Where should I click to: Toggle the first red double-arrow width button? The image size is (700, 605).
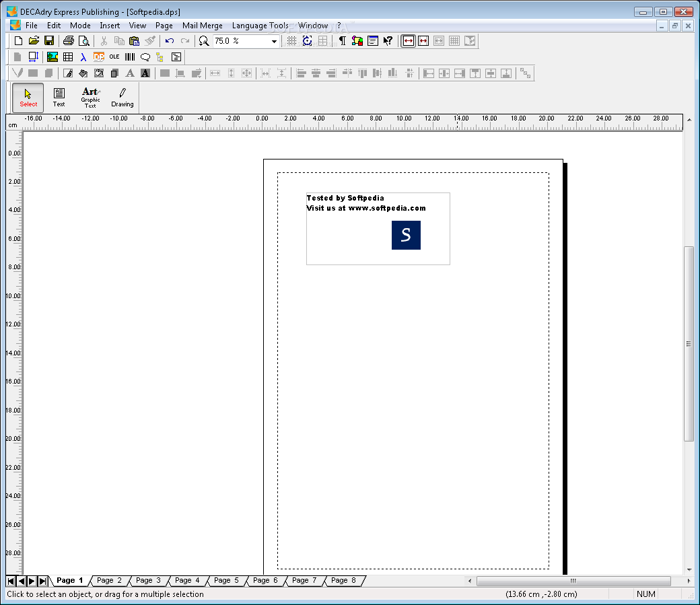click(408, 41)
